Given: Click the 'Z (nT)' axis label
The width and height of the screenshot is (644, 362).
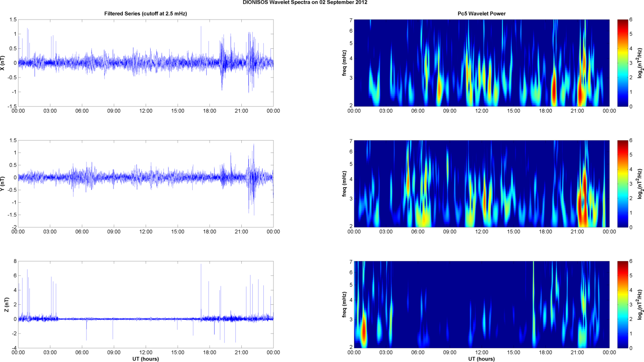Looking at the screenshot, I should 7,304.
